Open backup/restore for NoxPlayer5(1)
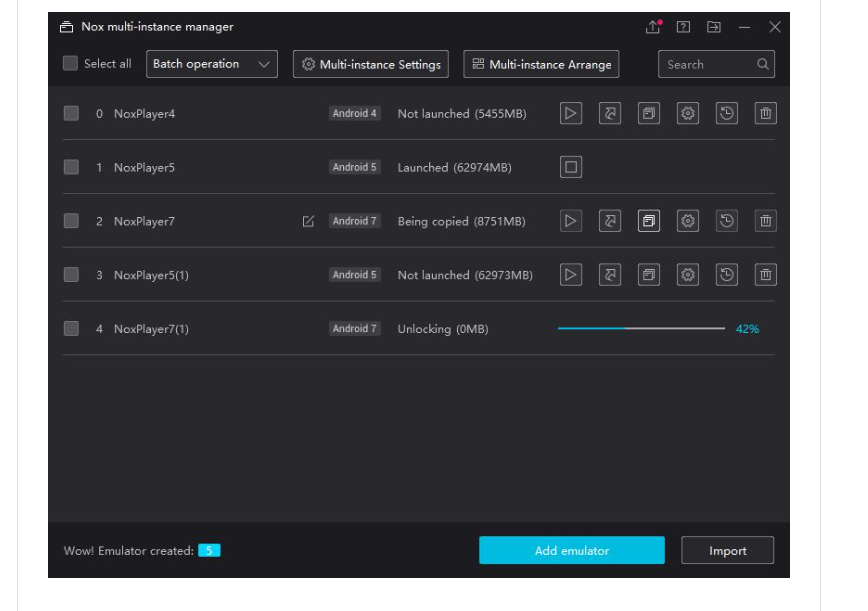The width and height of the screenshot is (868, 611). [727, 275]
